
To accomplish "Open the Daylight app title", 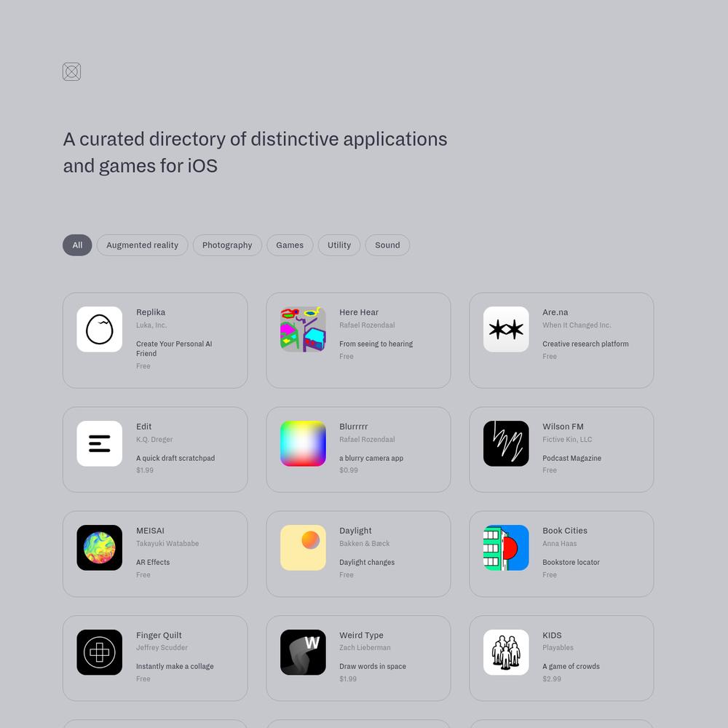I will click(355, 530).
